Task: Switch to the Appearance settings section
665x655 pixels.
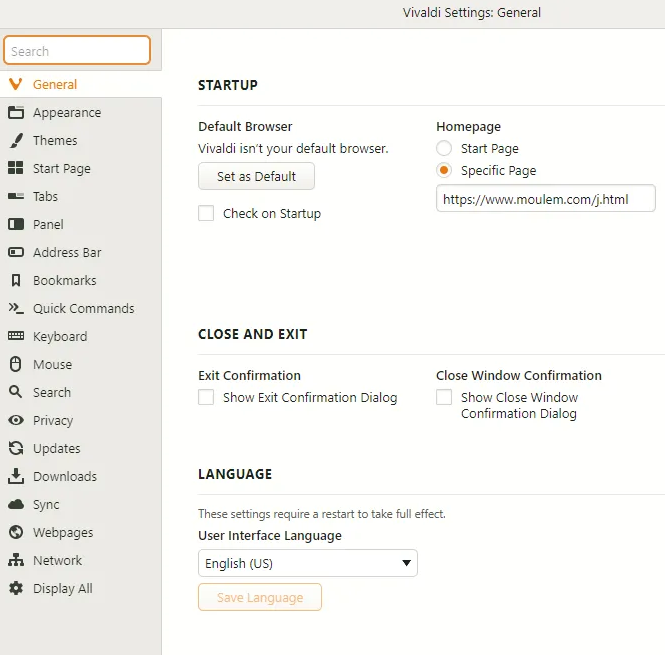Action: pyautogui.click(x=66, y=113)
